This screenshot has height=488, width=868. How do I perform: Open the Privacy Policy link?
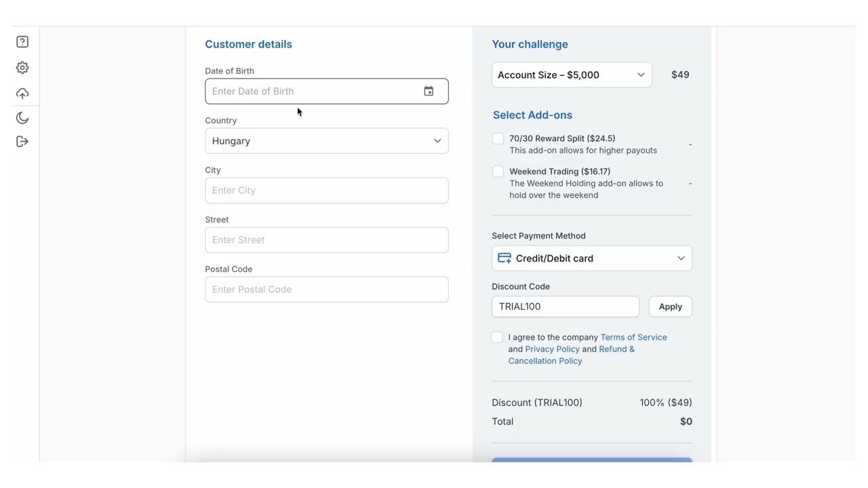[552, 349]
